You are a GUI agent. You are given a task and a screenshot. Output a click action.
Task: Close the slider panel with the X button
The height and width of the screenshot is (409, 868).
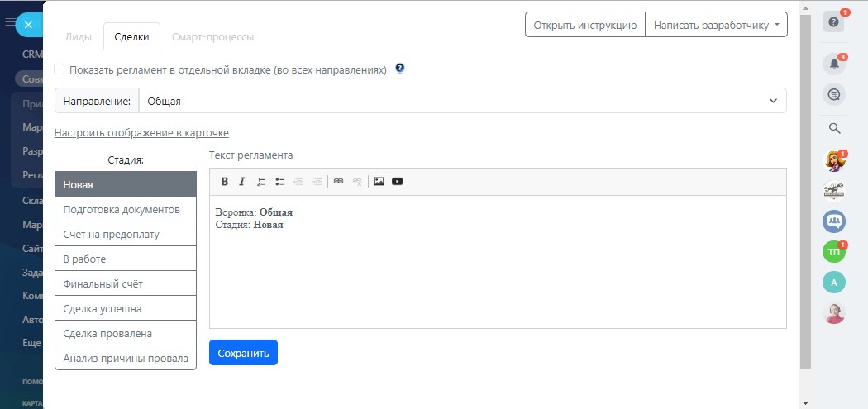29,24
